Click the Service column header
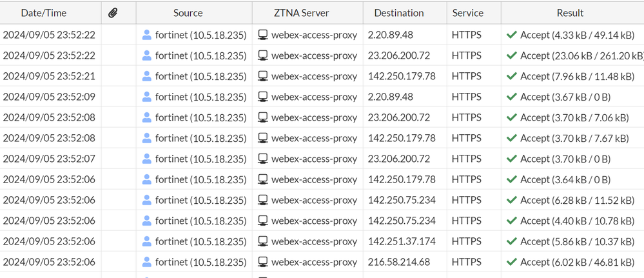This screenshot has height=278, width=644. tap(467, 13)
